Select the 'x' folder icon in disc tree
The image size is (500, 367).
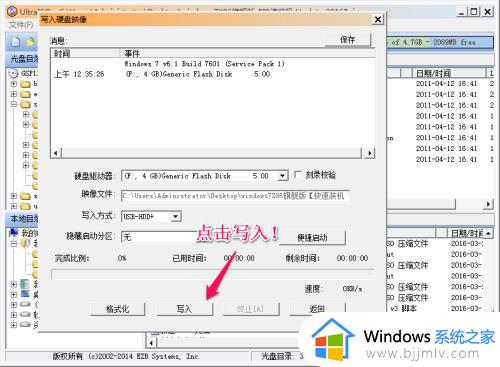pos(25,196)
